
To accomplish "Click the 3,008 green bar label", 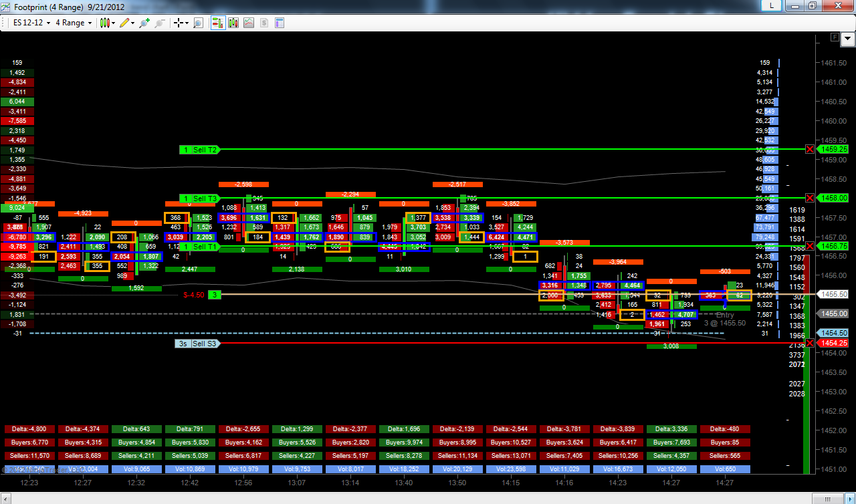I will coord(671,346).
